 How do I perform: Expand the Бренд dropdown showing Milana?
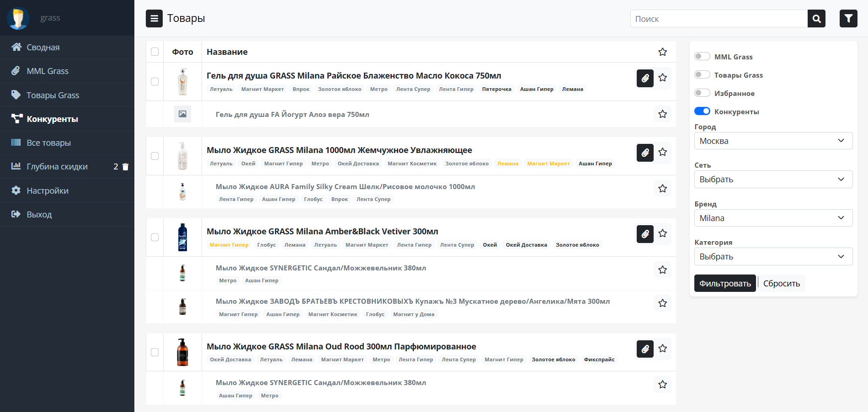click(x=773, y=218)
